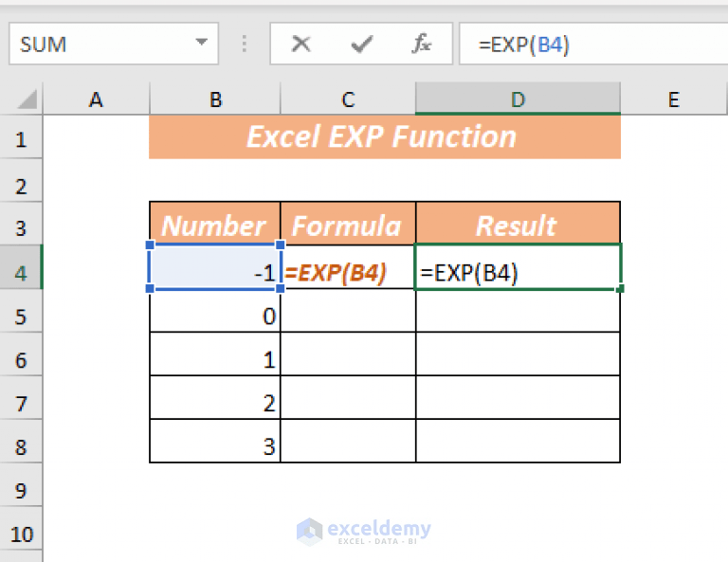Select row 1 header
Viewport: 728px width, 562px height.
21,138
